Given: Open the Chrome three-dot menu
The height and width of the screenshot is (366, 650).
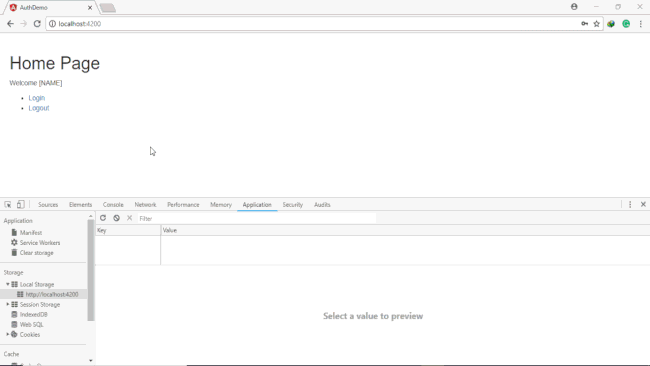Looking at the screenshot, I should [x=640, y=24].
